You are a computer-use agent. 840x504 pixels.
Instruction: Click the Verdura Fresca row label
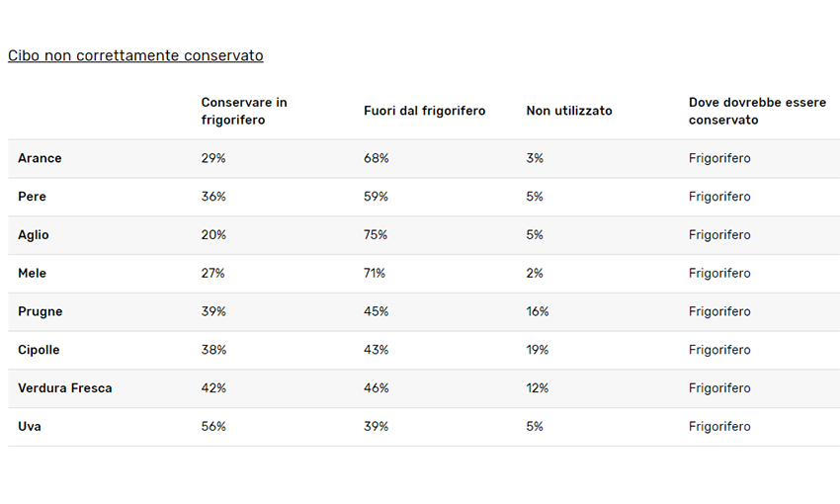pyautogui.click(x=65, y=388)
